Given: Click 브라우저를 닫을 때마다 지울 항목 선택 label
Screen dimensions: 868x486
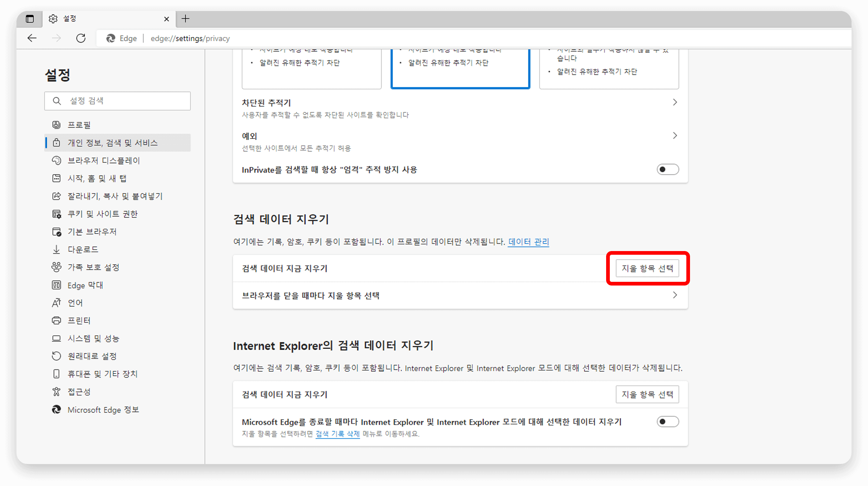Looking at the screenshot, I should point(311,295).
